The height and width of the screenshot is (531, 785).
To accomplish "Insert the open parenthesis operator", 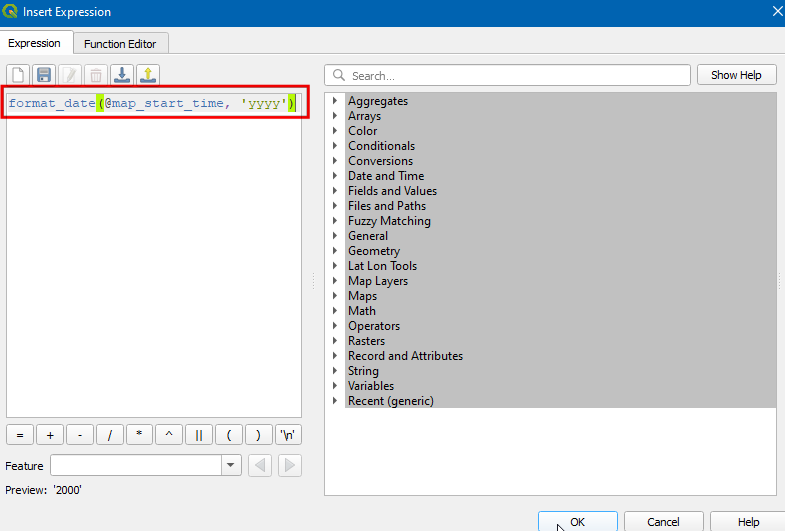I will (x=229, y=435).
